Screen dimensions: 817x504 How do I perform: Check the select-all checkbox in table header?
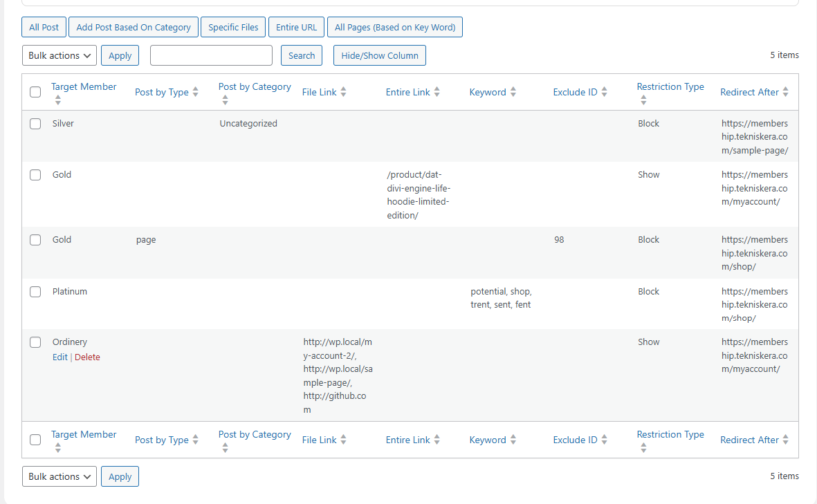35,92
